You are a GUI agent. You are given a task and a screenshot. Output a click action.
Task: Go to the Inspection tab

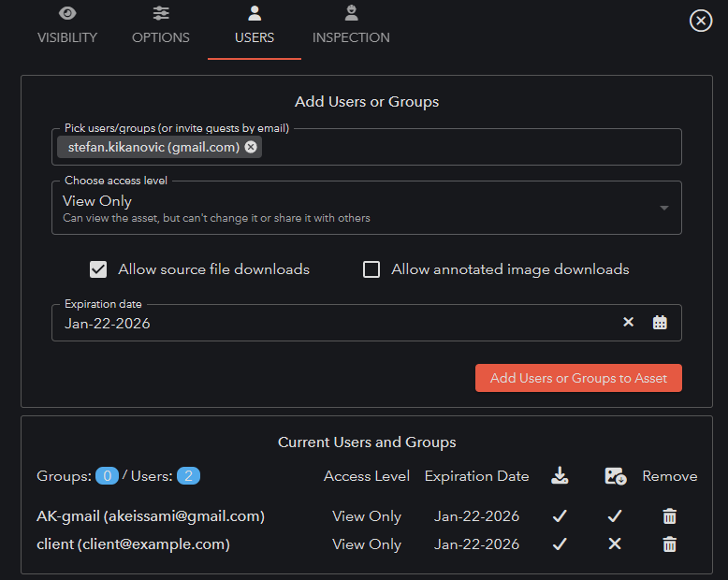351,26
